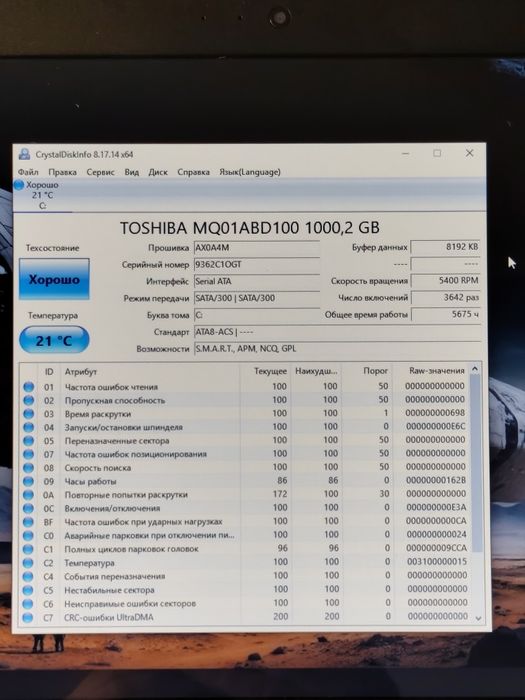This screenshot has width=525, height=700.
Task: Click the scroll down arrow in attribute list
Action: 478,618
